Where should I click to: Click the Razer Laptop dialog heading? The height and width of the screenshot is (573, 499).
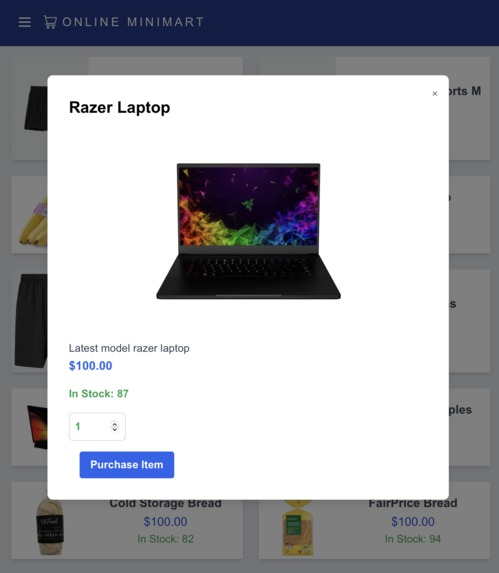coord(119,107)
